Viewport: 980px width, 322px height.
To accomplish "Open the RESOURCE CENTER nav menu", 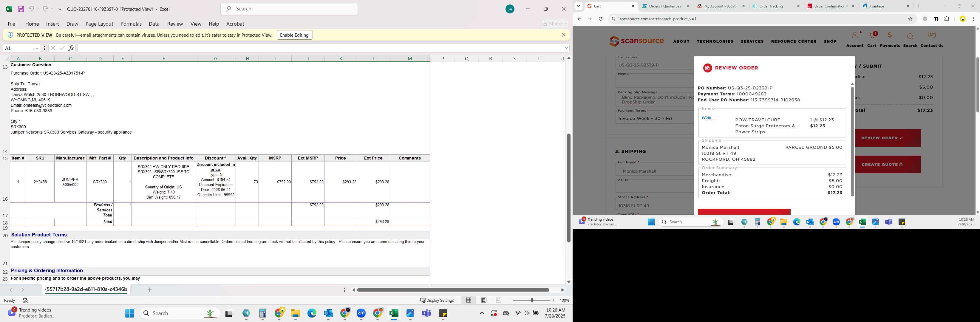I will pyautogui.click(x=794, y=41).
